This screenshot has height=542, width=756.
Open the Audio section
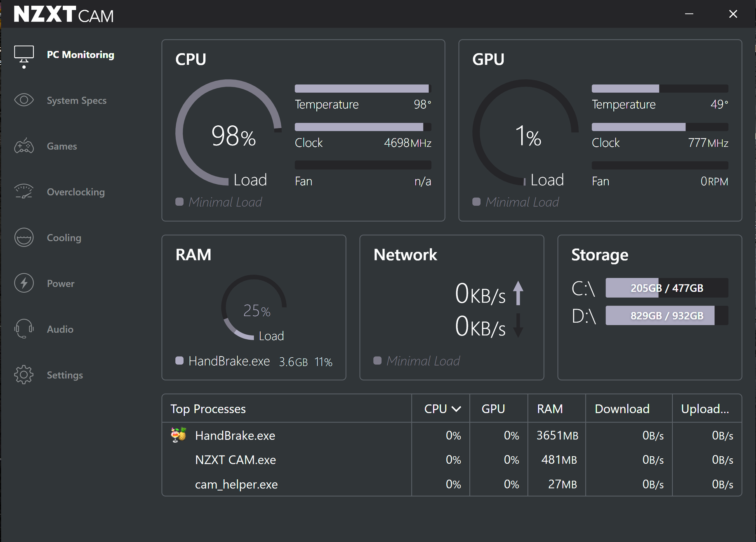(x=60, y=329)
